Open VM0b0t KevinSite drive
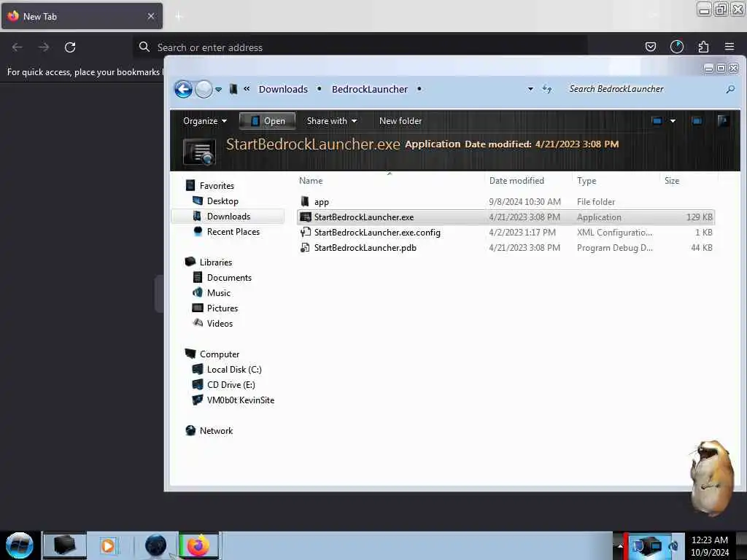Viewport: 747px width, 560px height. pyautogui.click(x=240, y=400)
